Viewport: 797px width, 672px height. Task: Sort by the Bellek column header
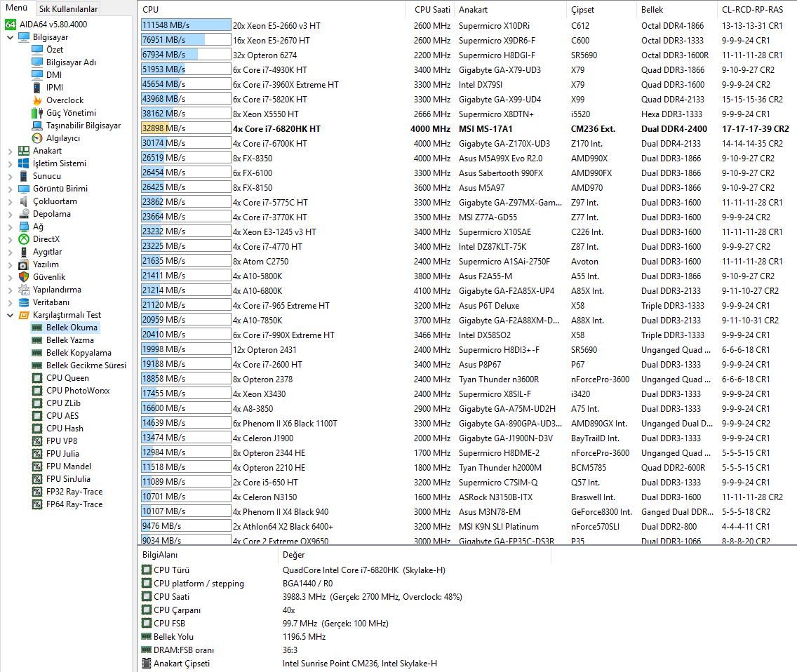click(x=676, y=9)
